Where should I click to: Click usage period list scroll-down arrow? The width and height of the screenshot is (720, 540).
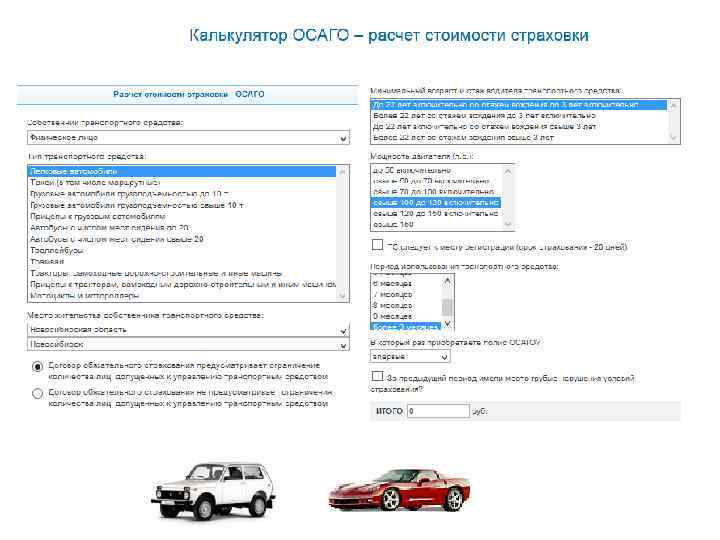(448, 324)
